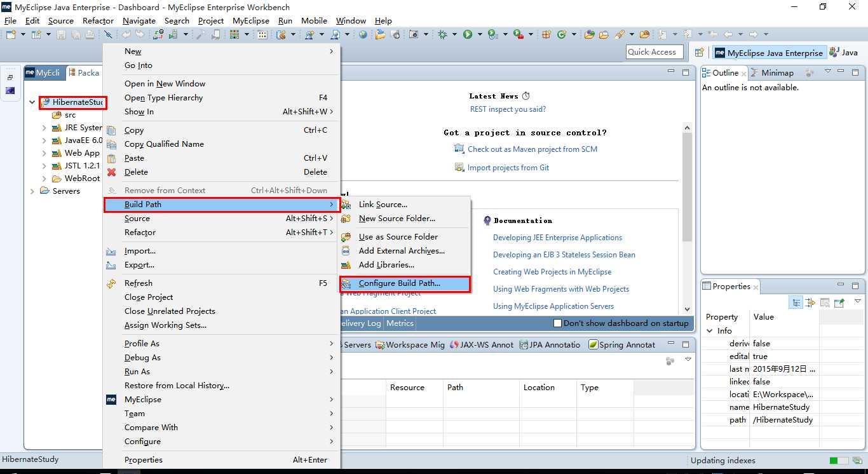Click Show Advanced Properties icon
The width and height of the screenshot is (868, 474).
(x=810, y=302)
